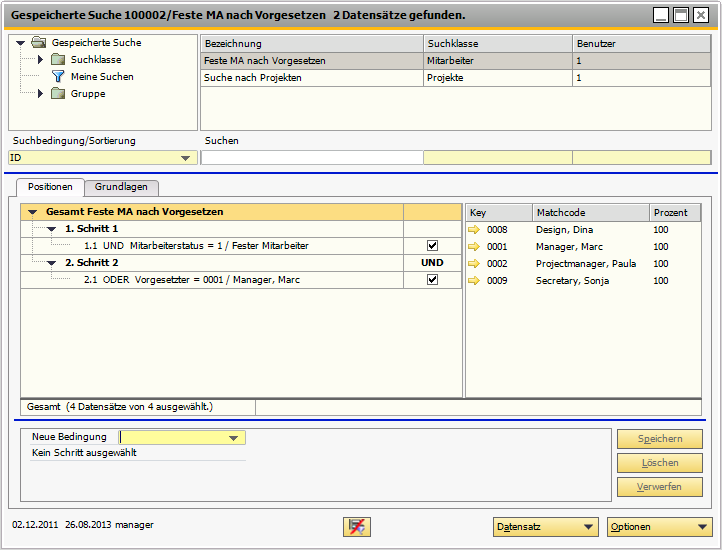Uncheck the Mitarbeiterstatus condition checkbox
This screenshot has width=722, height=550.
(432, 246)
